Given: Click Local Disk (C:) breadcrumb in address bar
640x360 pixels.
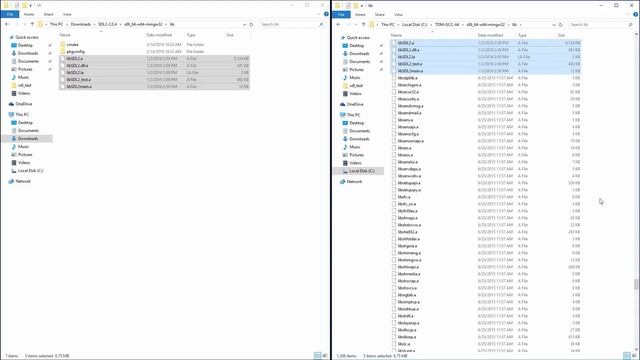Looking at the screenshot, I should click(414, 25).
